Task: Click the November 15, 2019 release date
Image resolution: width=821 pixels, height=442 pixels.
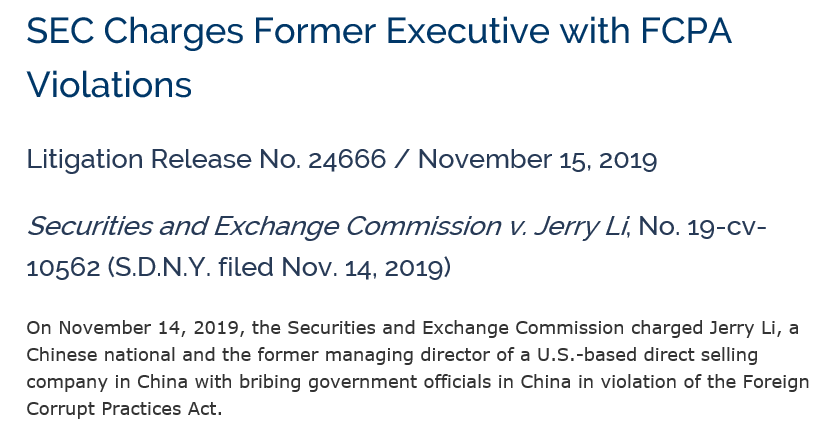Action: [537, 159]
